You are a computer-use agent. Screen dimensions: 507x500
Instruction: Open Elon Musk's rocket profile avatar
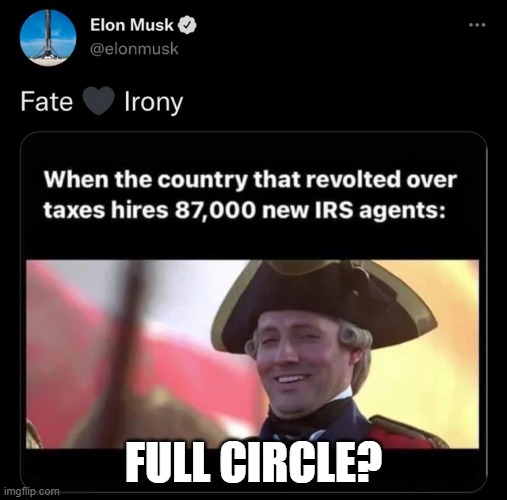[48, 38]
